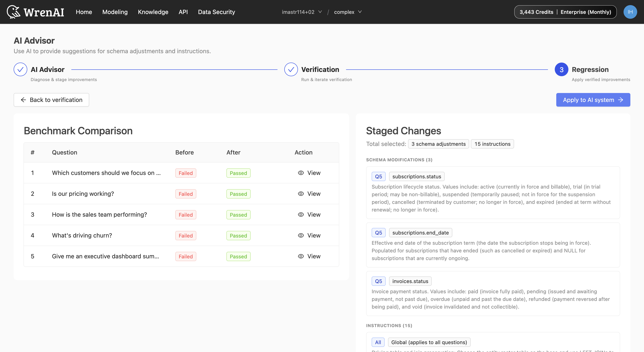
Task: View details for question 1
Action: 309,173
